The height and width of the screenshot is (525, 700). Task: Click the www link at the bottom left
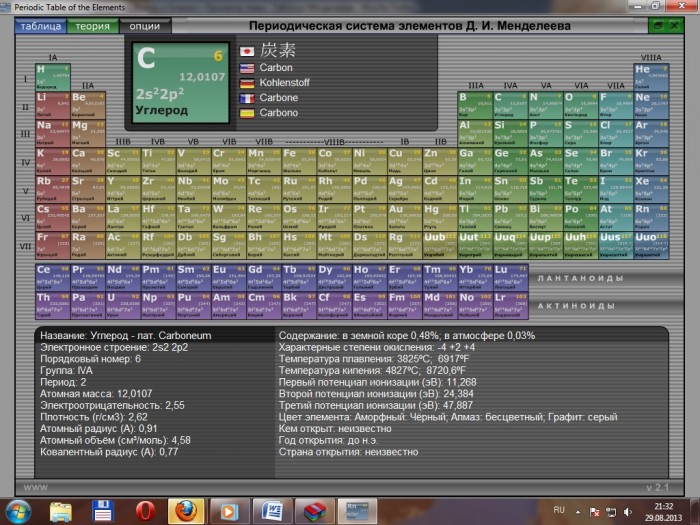coord(35,487)
